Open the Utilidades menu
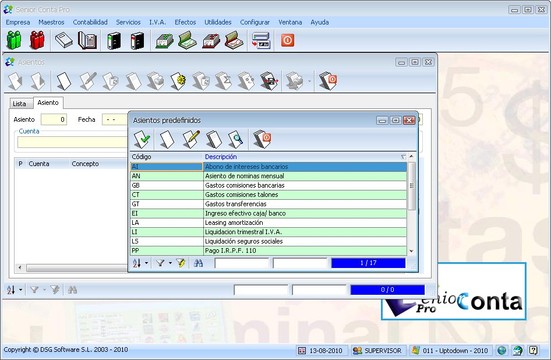 [218, 22]
